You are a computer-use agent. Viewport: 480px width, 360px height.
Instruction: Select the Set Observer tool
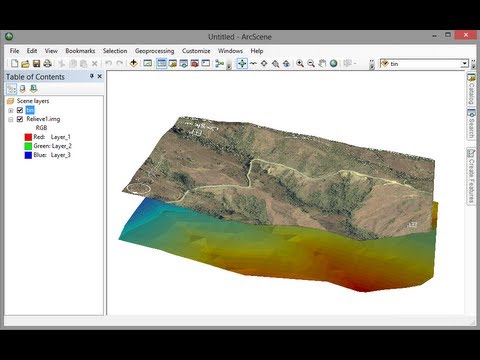[286, 63]
